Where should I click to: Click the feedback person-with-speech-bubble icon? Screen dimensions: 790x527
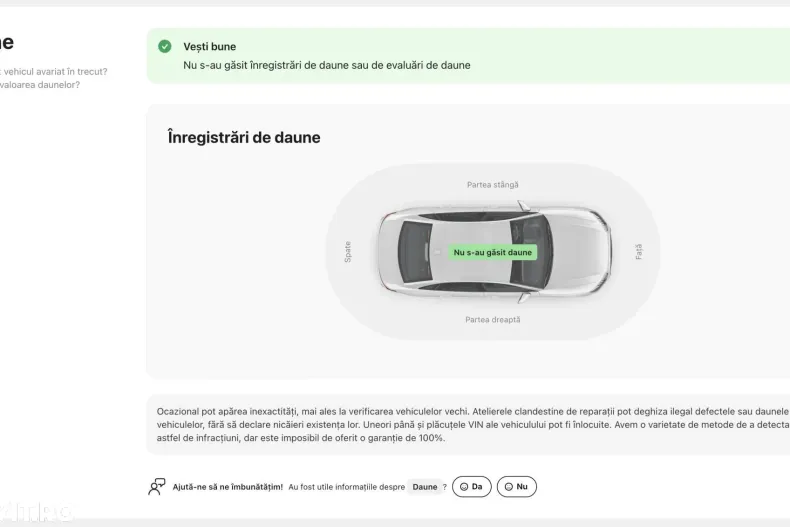tap(156, 487)
